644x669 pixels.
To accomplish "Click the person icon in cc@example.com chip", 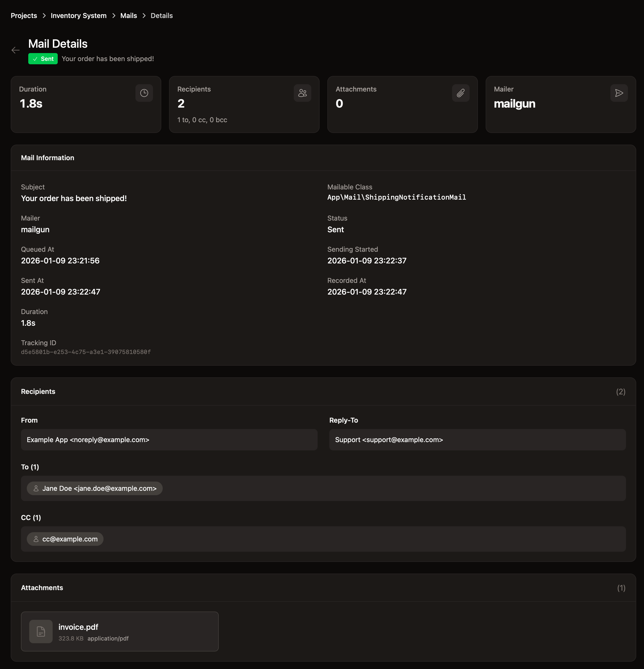I will pyautogui.click(x=36, y=539).
